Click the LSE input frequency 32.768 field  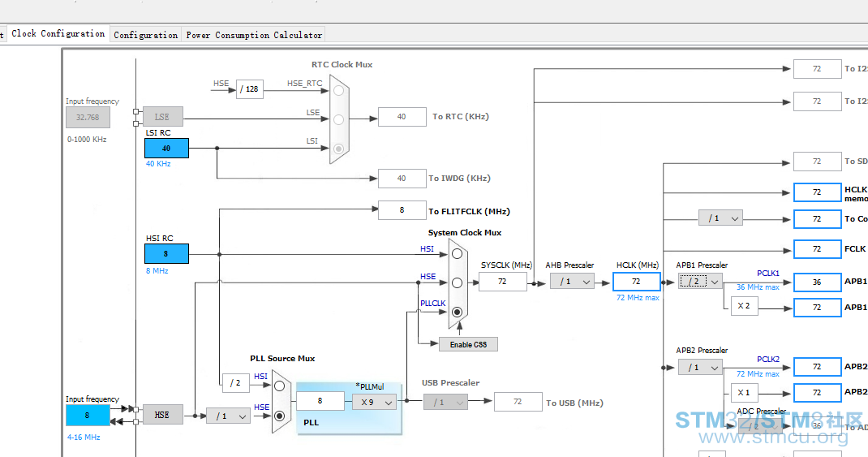point(88,118)
